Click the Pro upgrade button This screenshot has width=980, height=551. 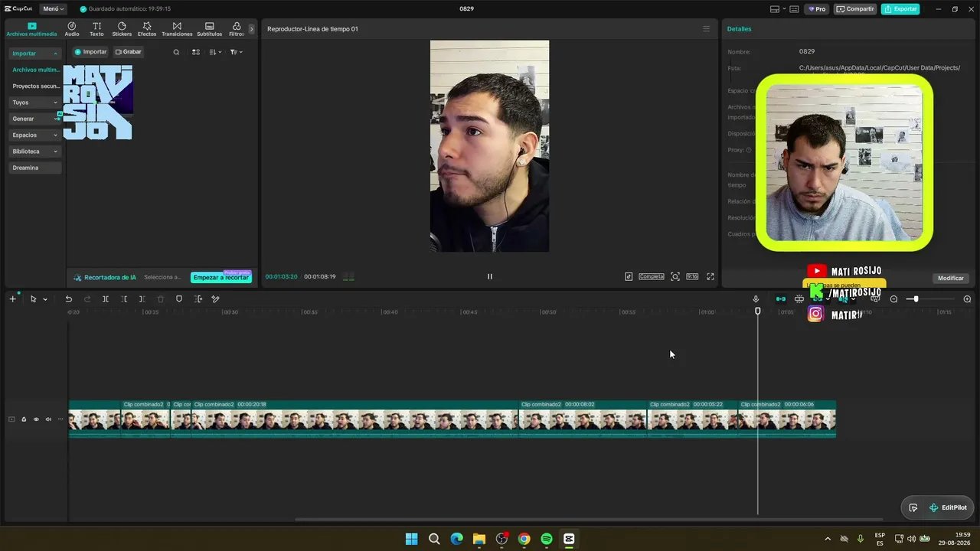click(x=817, y=9)
